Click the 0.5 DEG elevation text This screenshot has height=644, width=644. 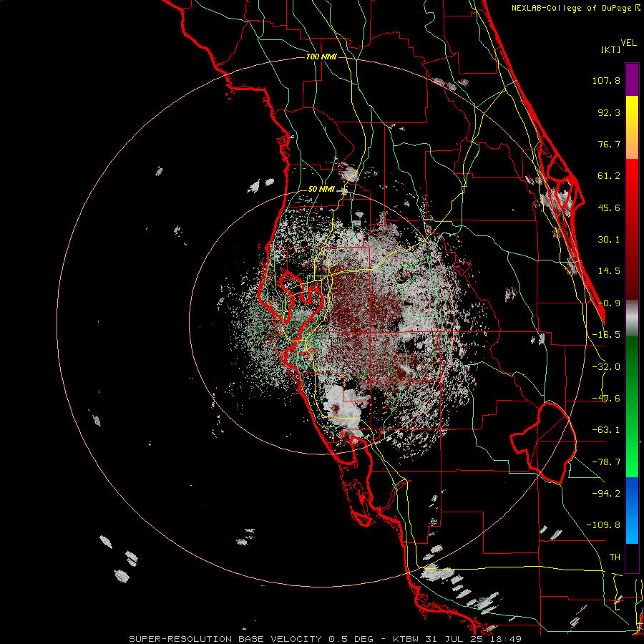click(351, 639)
